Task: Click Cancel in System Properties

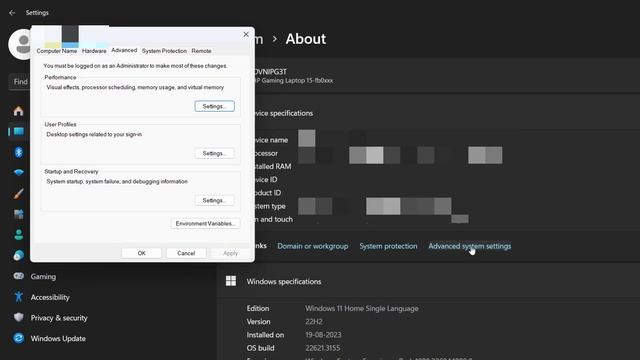Action: click(x=186, y=253)
